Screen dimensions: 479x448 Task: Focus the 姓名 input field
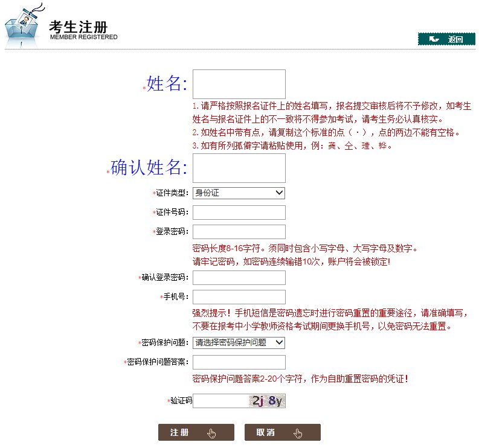239,84
